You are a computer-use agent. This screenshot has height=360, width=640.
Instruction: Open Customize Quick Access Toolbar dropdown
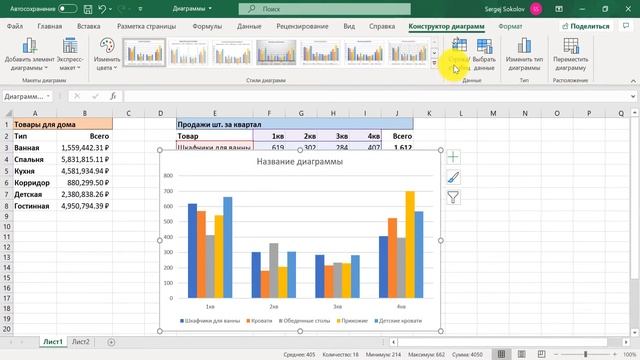coord(140,9)
